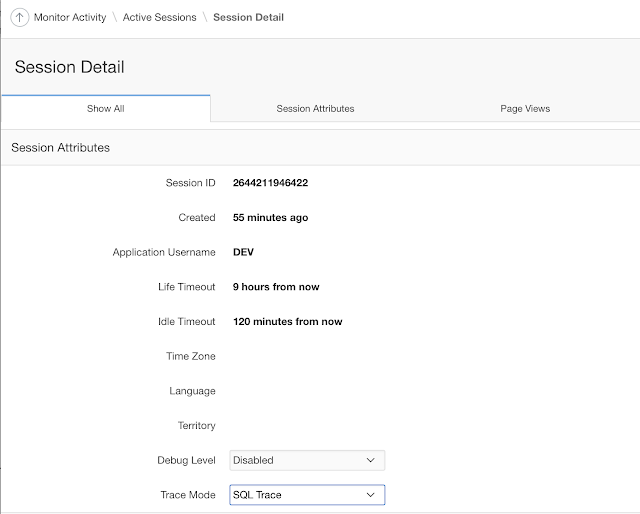The image size is (640, 514).
Task: Click the Session Detail page heading
Action: 70,67
